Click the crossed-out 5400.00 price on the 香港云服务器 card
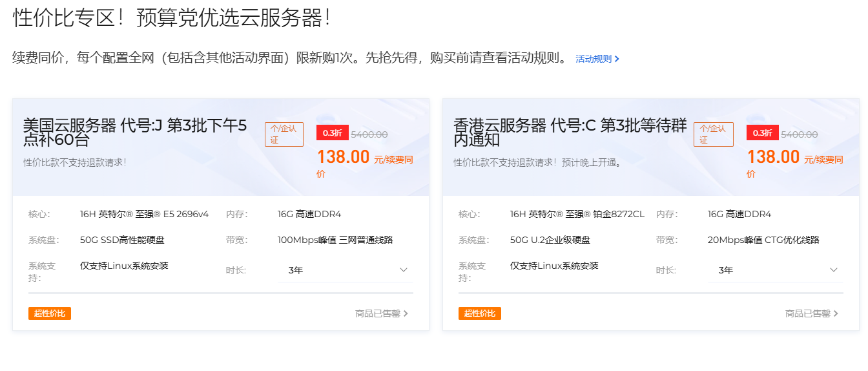 [799, 134]
